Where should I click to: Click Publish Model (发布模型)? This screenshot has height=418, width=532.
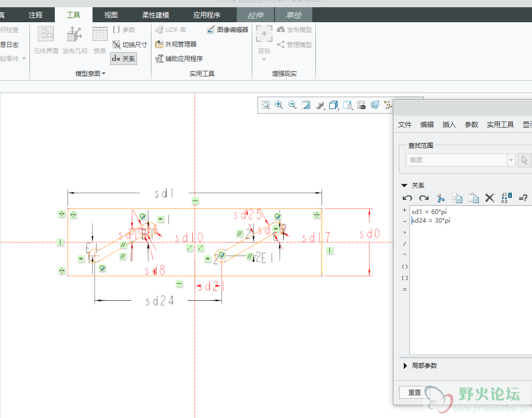pos(294,29)
